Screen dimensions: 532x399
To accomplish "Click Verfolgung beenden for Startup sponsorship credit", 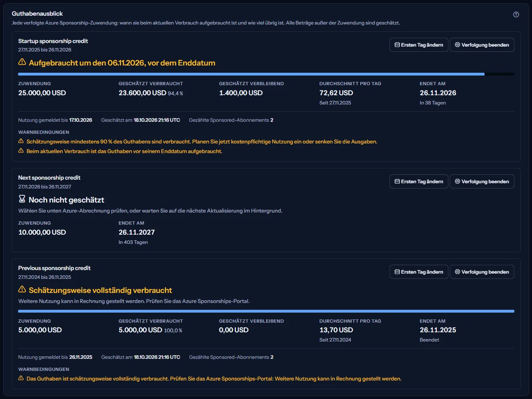I will (x=482, y=45).
